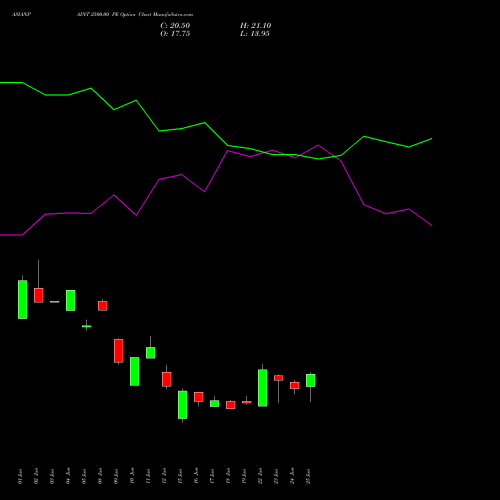Click the high value 'H: 21.10'
The height and width of the screenshot is (500, 500).
click(x=256, y=26)
